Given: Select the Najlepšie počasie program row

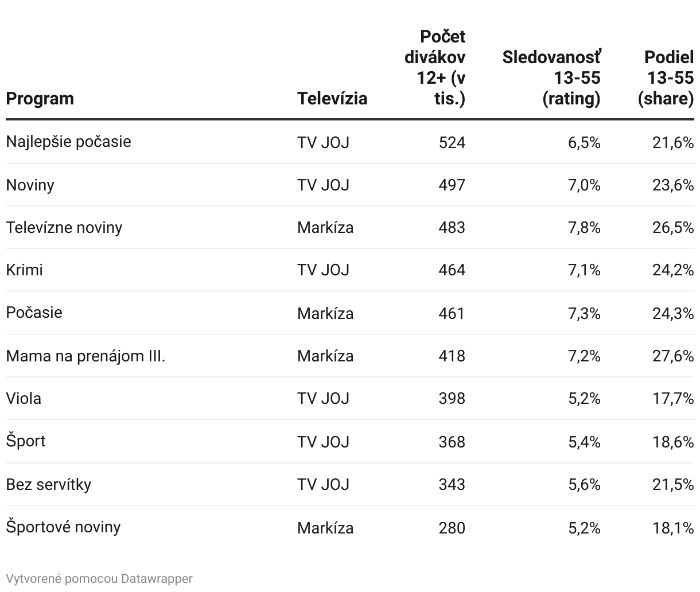Looking at the screenshot, I should [x=350, y=142].
